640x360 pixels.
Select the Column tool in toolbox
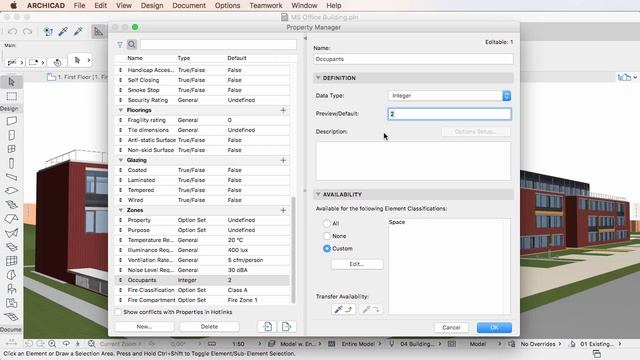(11, 163)
